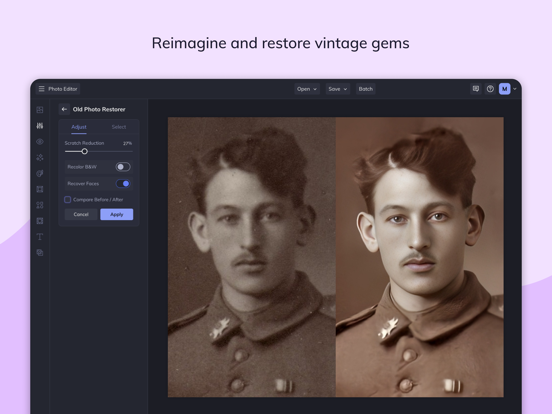552x414 pixels.
Task: Open the account dropdown arrow beside M avatar
Action: tap(515, 89)
